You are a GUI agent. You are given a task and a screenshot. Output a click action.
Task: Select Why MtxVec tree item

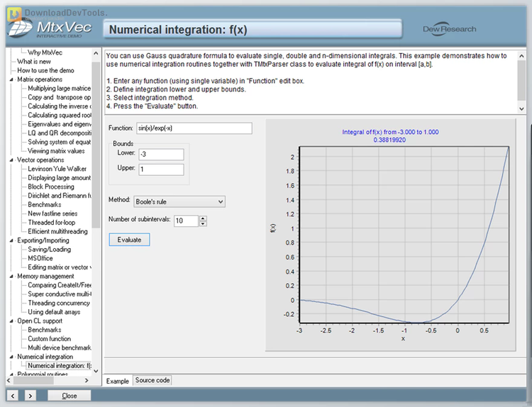pyautogui.click(x=45, y=52)
